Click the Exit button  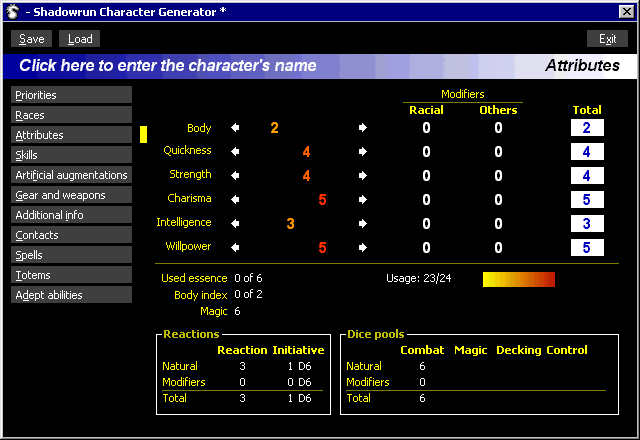607,39
